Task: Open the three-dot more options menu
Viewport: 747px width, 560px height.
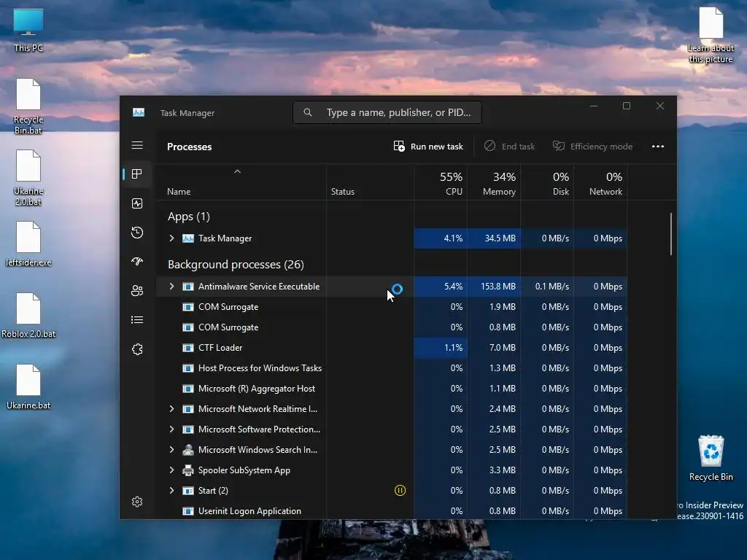Action: click(x=658, y=146)
